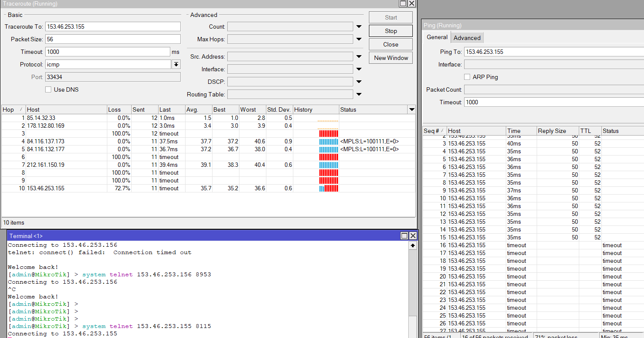
Task: Click the greyed Start button in Traceroute
Action: coord(391,17)
